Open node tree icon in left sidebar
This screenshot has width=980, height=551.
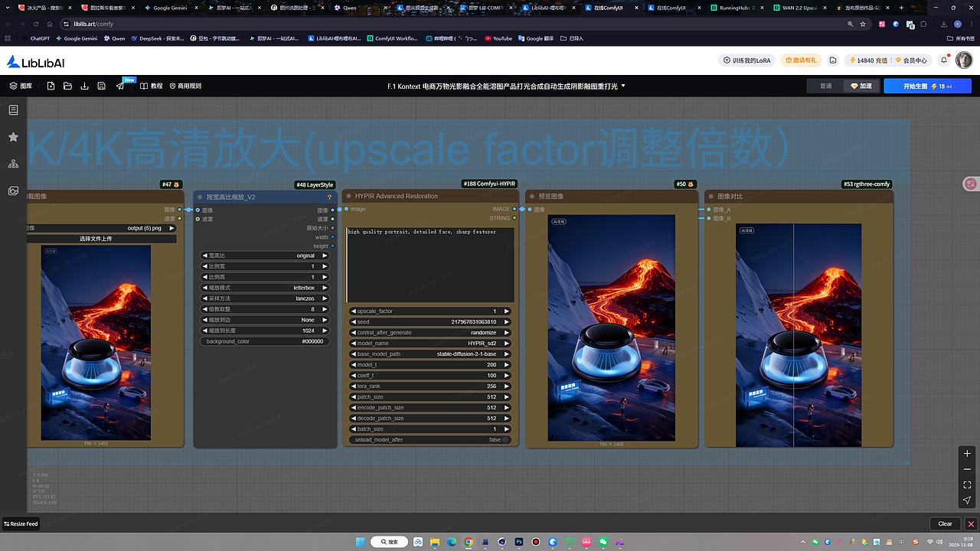pos(13,164)
